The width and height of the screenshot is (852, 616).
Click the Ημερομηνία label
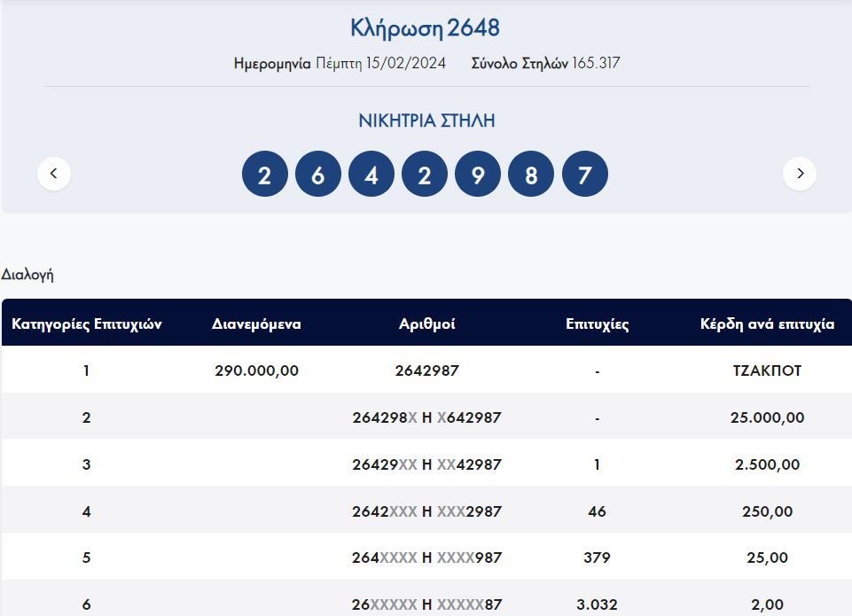[x=272, y=64]
